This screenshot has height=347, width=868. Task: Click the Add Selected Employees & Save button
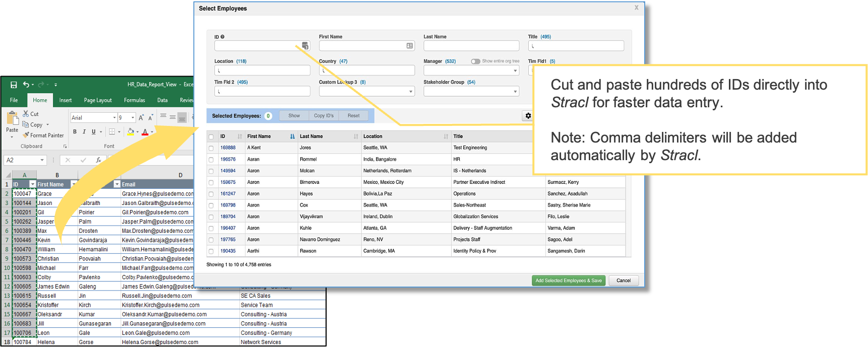(x=569, y=281)
